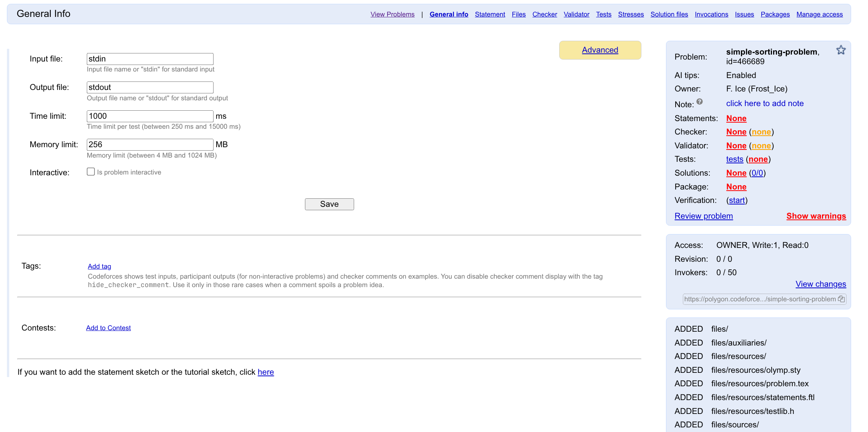
Task: Start the problem verification
Action: [737, 200]
